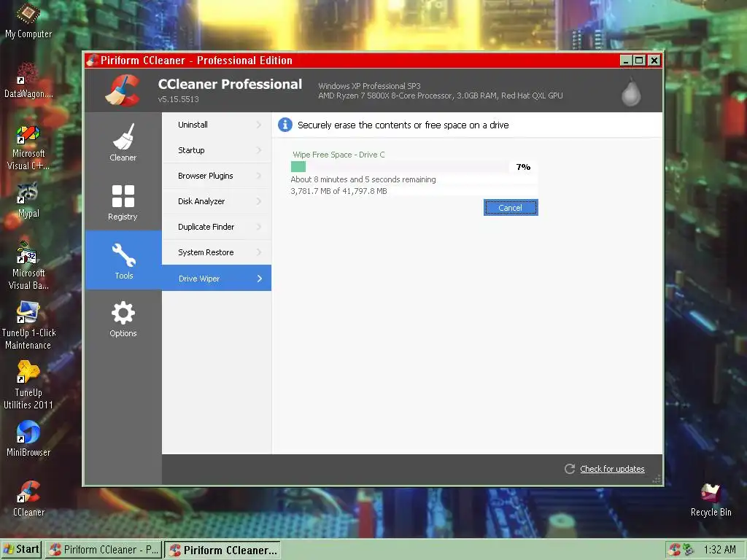
Task: Click CCleaner title bar app icon
Action: click(x=92, y=61)
